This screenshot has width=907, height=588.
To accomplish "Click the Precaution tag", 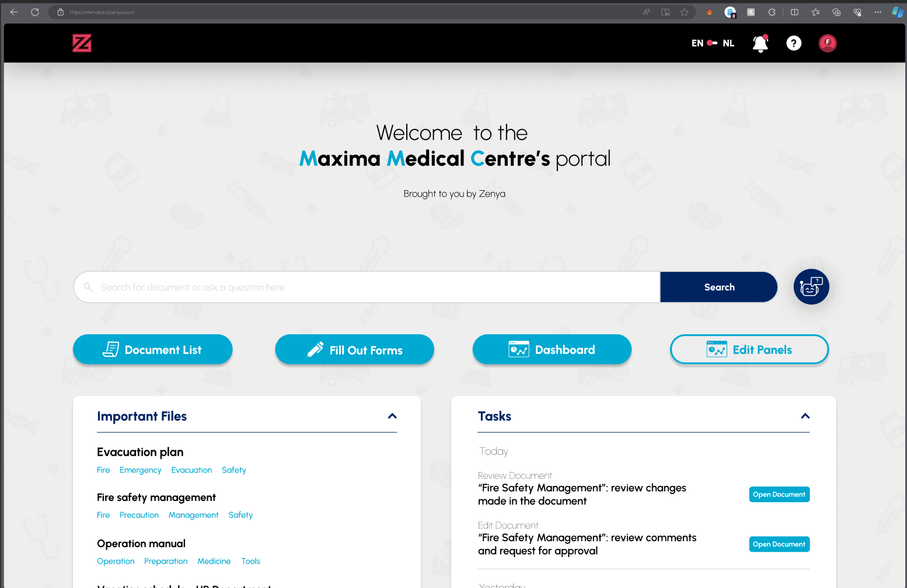I will (139, 515).
